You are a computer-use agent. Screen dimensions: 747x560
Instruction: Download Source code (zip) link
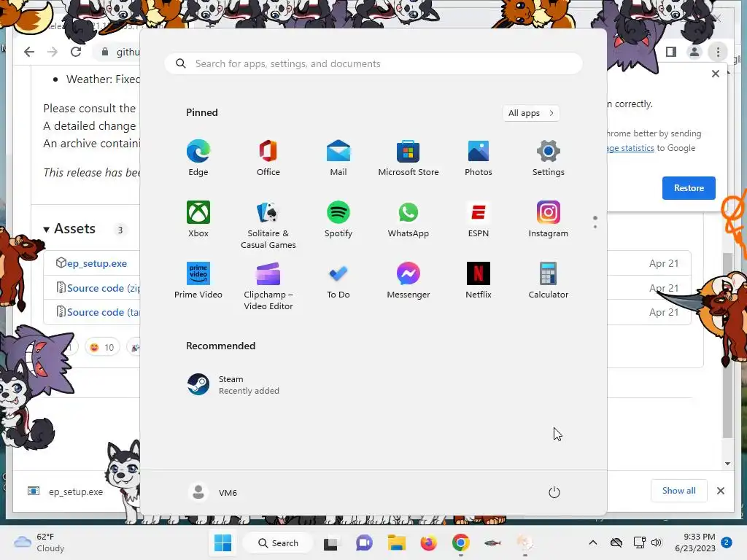point(103,288)
